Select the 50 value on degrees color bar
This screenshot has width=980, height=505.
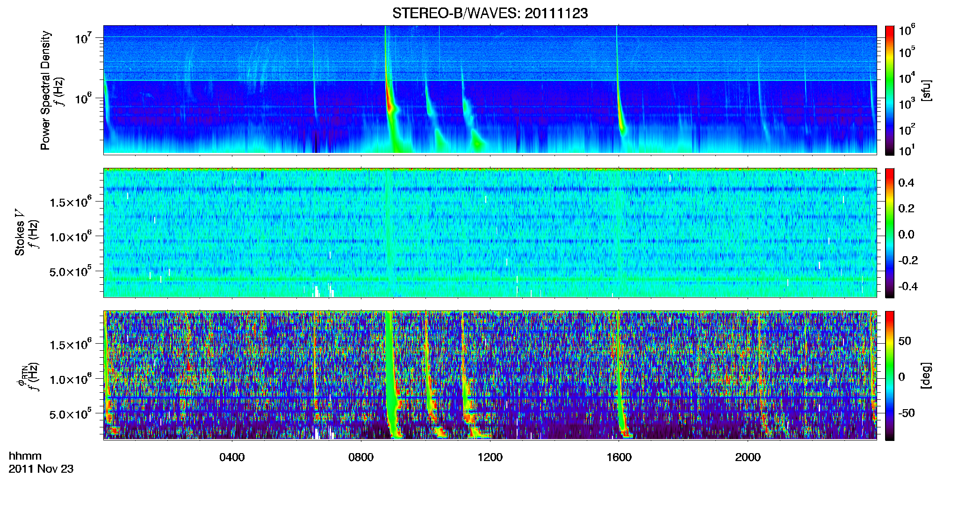click(x=905, y=341)
